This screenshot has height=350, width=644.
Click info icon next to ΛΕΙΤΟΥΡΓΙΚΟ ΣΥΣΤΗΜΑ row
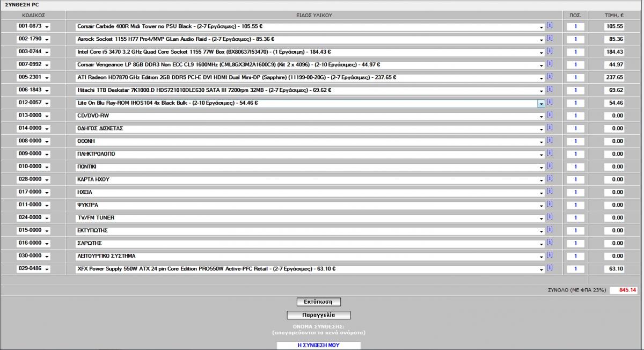(550, 255)
